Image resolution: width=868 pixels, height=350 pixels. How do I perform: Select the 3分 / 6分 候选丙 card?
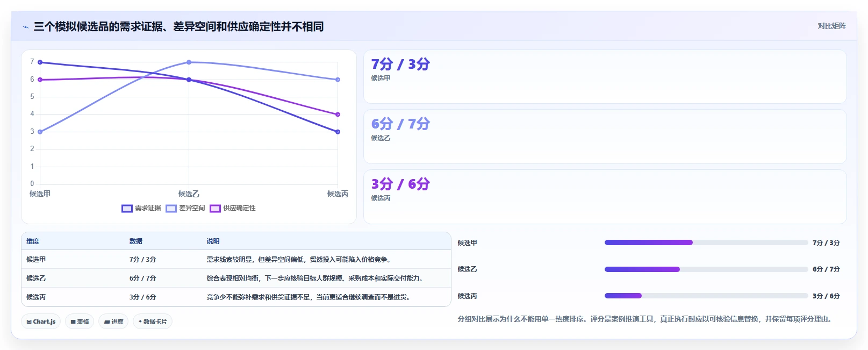tap(605, 197)
